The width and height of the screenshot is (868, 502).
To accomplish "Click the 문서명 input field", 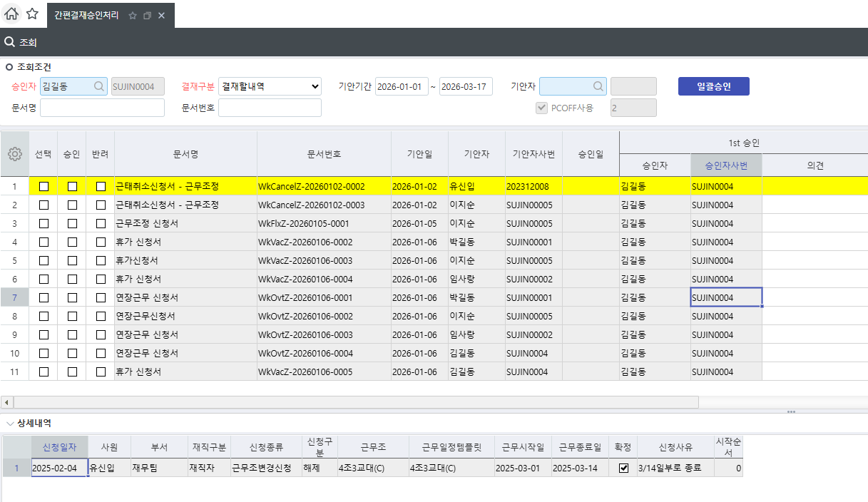I will pos(102,108).
